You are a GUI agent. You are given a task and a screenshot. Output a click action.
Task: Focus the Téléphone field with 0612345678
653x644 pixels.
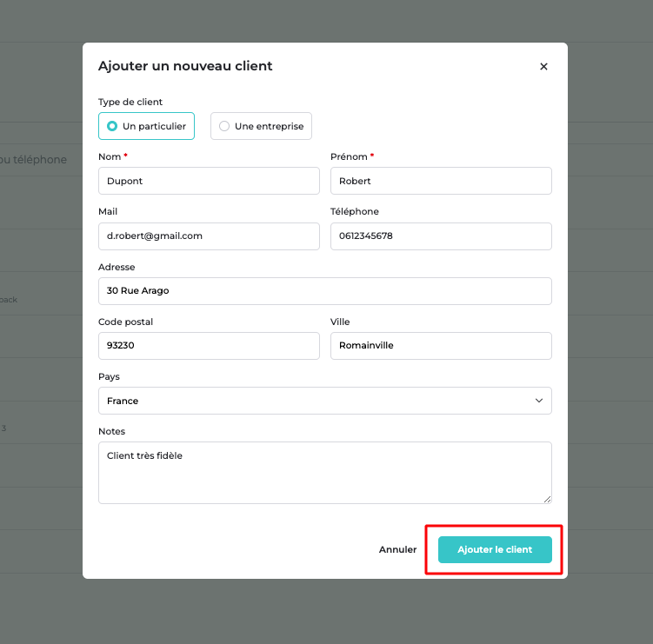(x=441, y=236)
